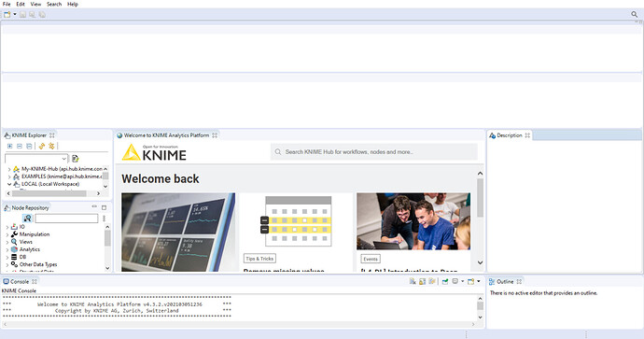This screenshot has width=644, height=339.
Task: Click the magnifier search icon at top right
Action: pyautogui.click(x=635, y=14)
